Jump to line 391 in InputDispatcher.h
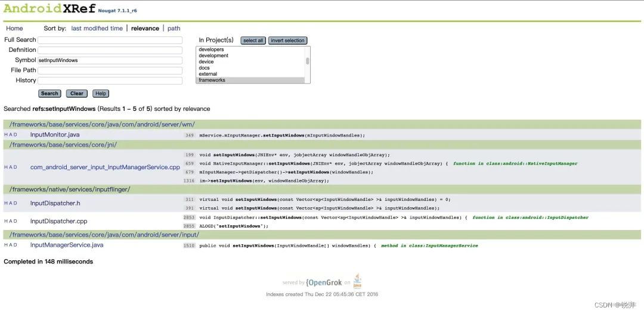The height and width of the screenshot is (314, 644). [x=190, y=209]
